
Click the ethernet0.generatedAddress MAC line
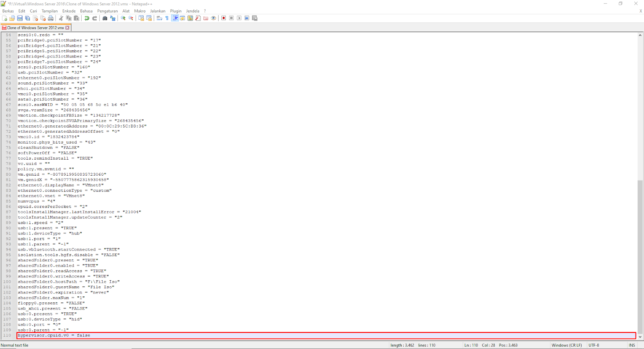pos(82,126)
